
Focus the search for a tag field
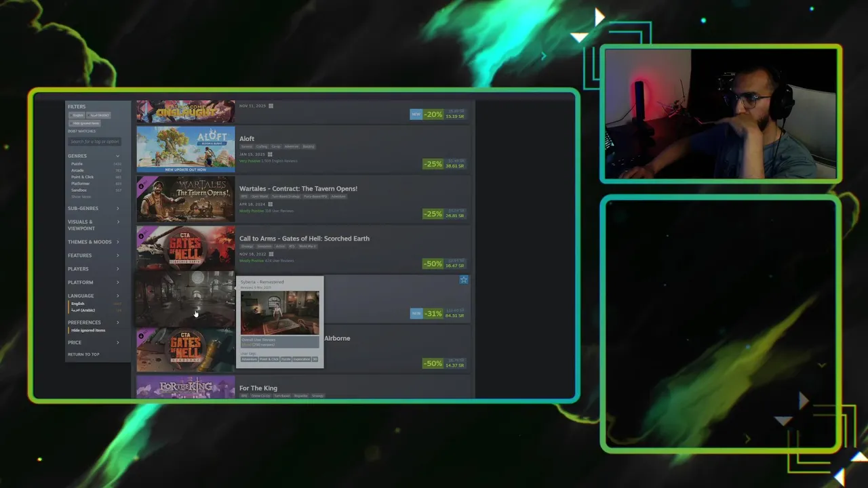(x=94, y=142)
